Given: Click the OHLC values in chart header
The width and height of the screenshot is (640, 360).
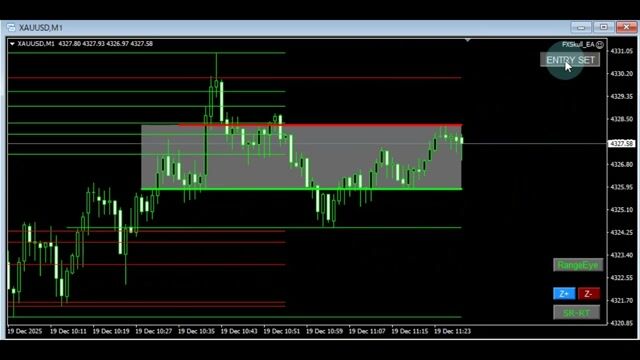Looking at the screenshot, I should (105, 44).
